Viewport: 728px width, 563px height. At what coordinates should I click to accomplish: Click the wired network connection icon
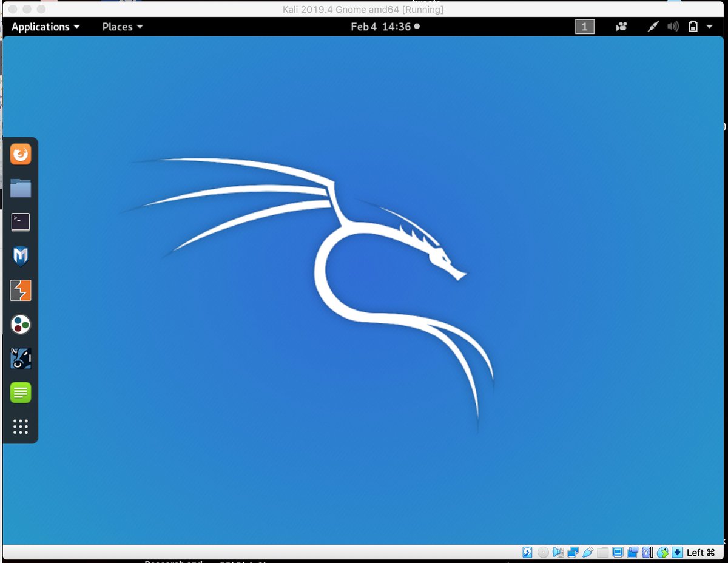(653, 27)
